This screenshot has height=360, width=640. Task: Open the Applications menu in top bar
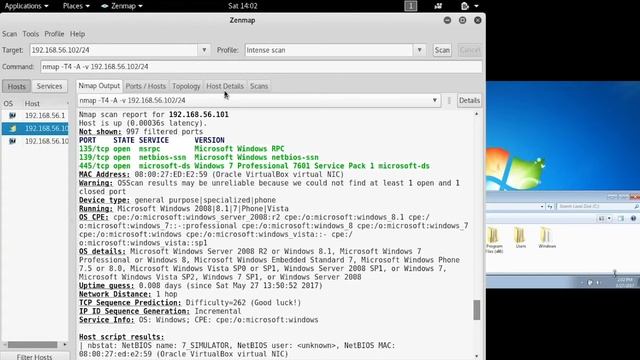(x=26, y=6)
